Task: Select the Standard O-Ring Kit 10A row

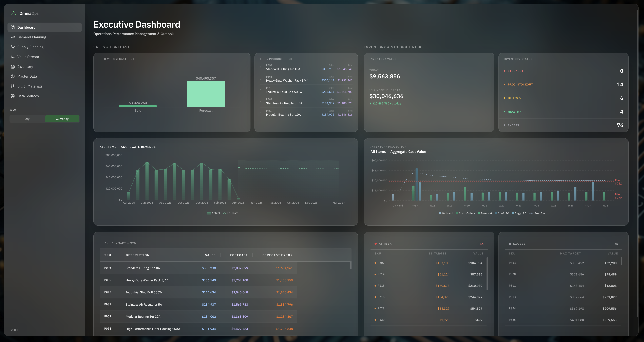Action: tap(197, 268)
